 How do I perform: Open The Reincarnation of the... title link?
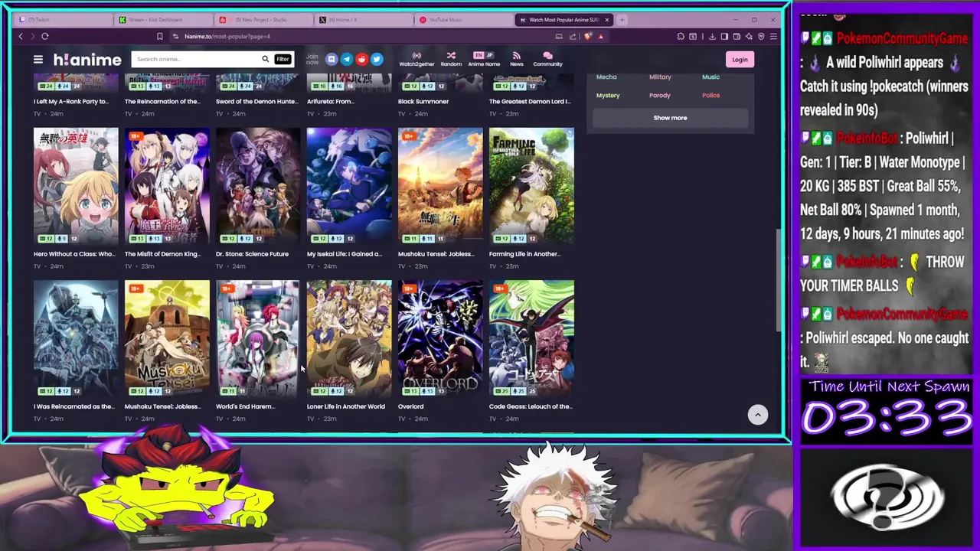pyautogui.click(x=162, y=101)
